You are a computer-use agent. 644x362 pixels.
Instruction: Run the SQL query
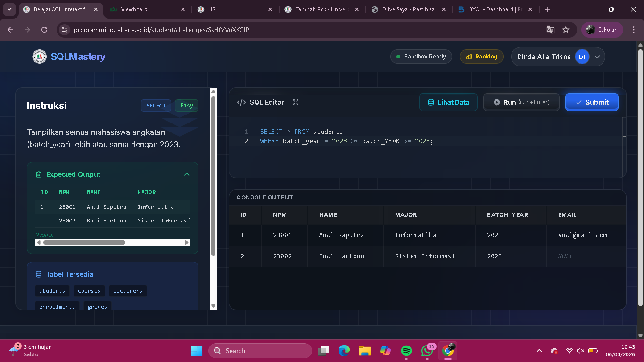pyautogui.click(x=521, y=102)
